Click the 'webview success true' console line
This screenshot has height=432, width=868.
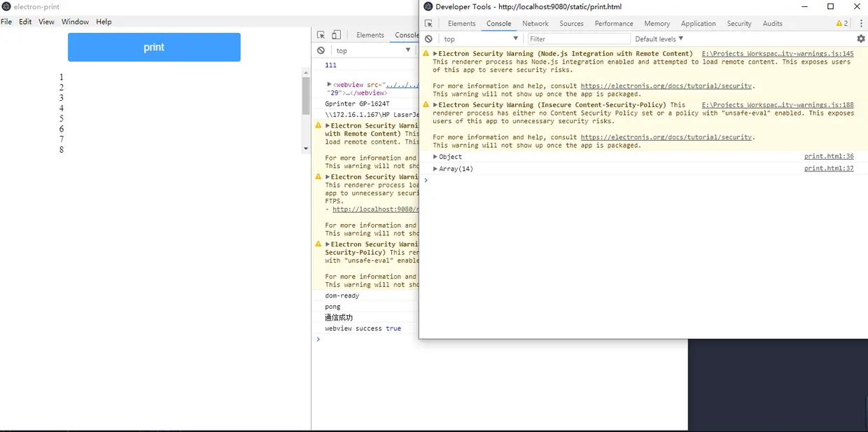click(x=363, y=328)
